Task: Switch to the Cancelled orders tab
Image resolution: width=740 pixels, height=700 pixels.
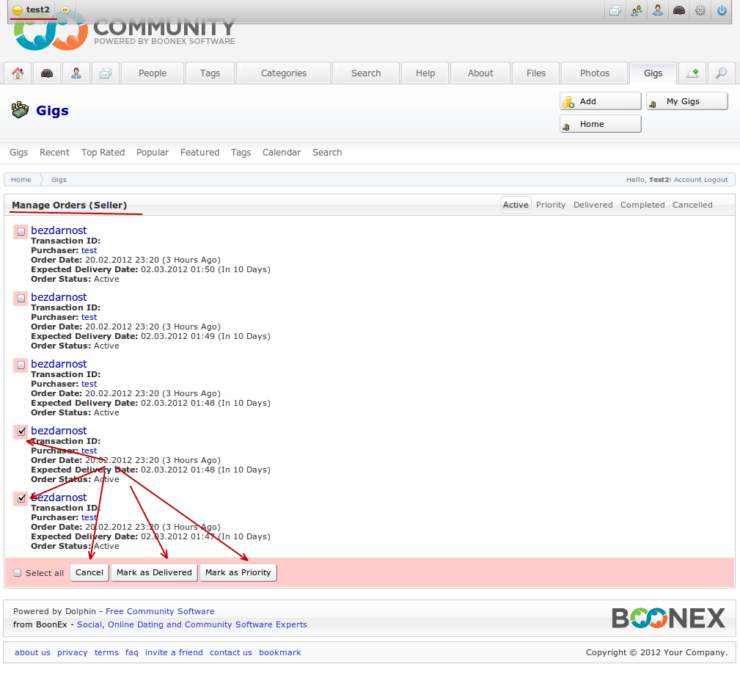Action: coord(692,205)
